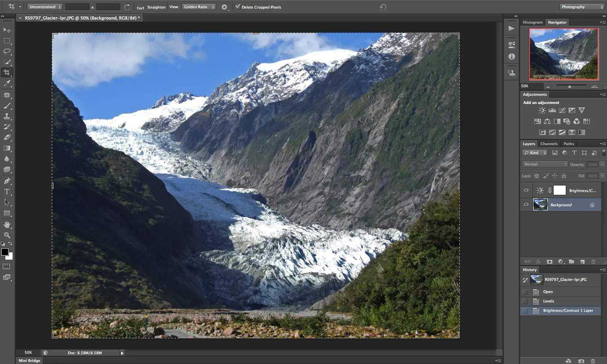This screenshot has height=364, width=607.
Task: Click the Levels adjustment icon
Action: point(552,110)
